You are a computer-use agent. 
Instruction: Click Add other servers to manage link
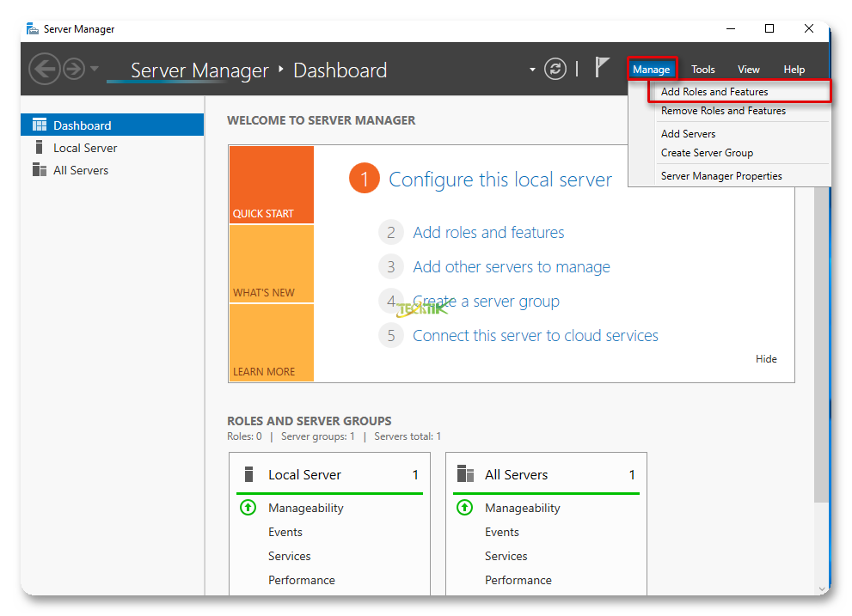[x=511, y=267]
